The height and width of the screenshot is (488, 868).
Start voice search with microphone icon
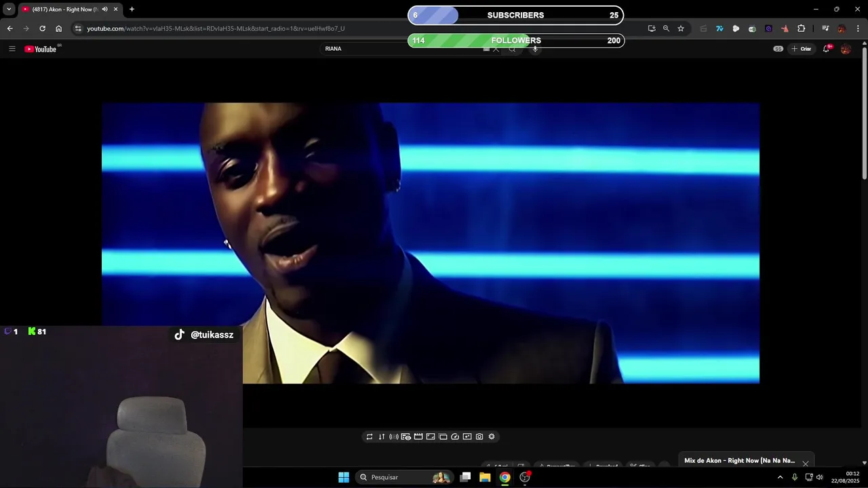tap(535, 49)
